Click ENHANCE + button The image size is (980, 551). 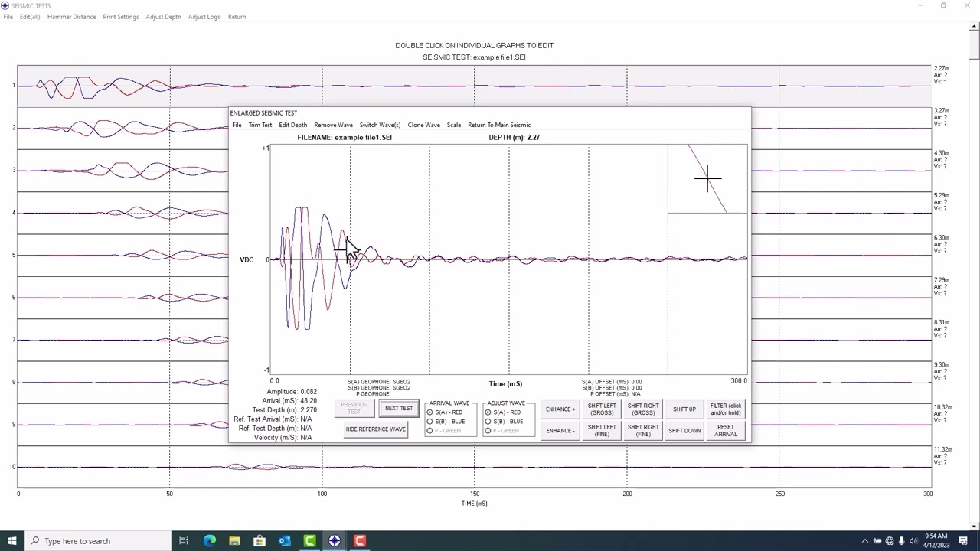point(560,409)
